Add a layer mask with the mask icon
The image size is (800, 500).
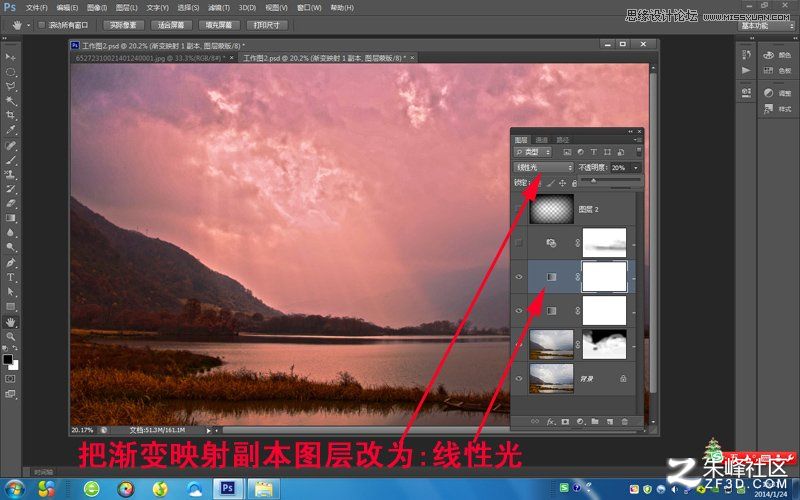[565, 422]
